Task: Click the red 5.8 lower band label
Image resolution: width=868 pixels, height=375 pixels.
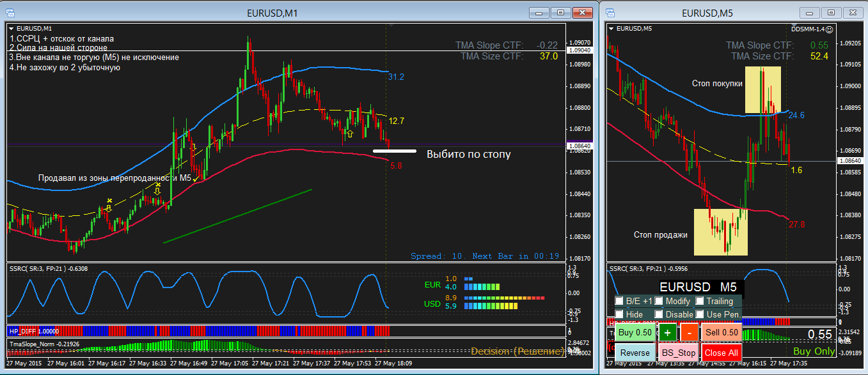Action: (x=395, y=165)
